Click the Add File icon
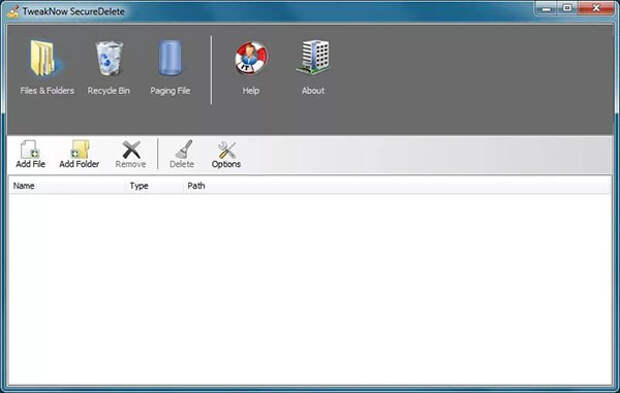This screenshot has height=393, width=620. click(x=30, y=149)
